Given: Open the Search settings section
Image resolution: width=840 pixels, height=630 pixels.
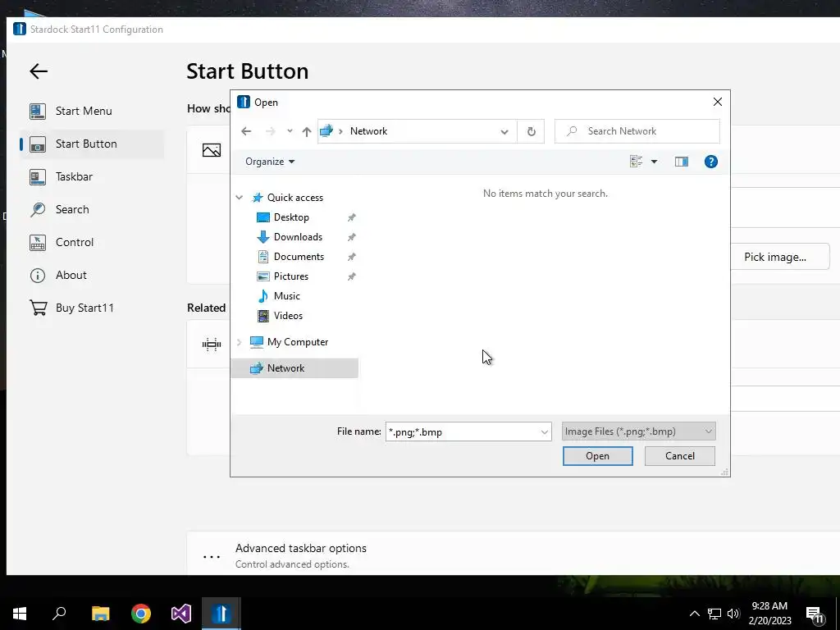Looking at the screenshot, I should [72, 209].
